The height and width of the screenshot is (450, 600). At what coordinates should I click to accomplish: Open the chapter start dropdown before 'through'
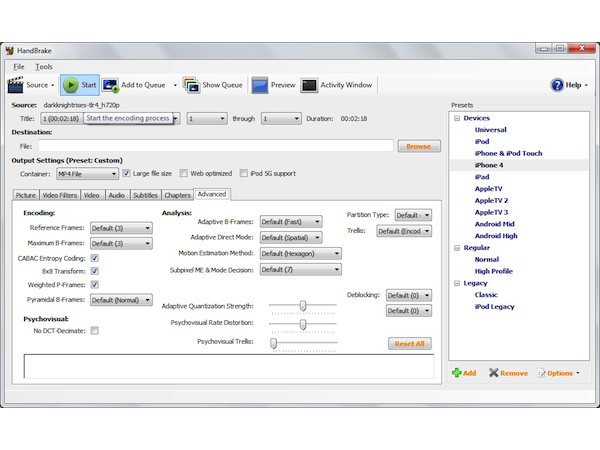coord(207,119)
